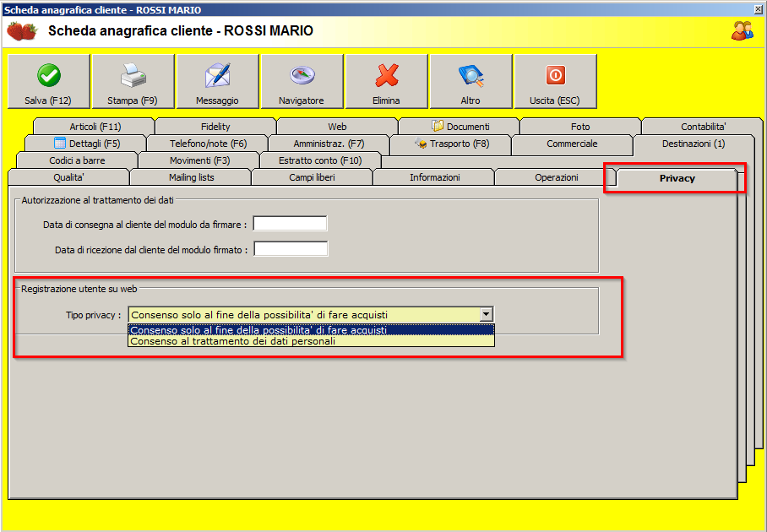Open the Fidelity tab

click(x=215, y=127)
